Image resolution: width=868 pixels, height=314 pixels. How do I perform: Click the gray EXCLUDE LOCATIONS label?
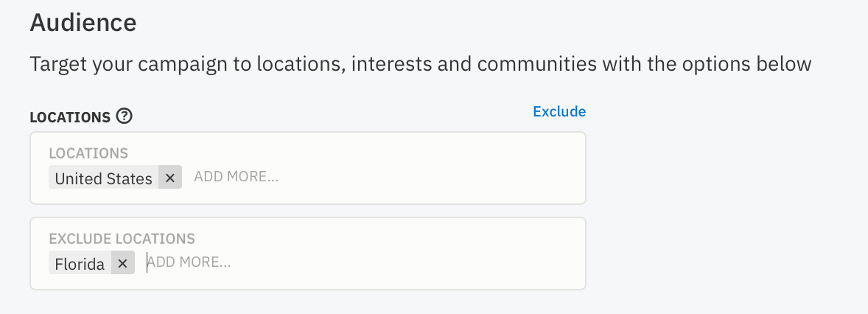coord(122,239)
